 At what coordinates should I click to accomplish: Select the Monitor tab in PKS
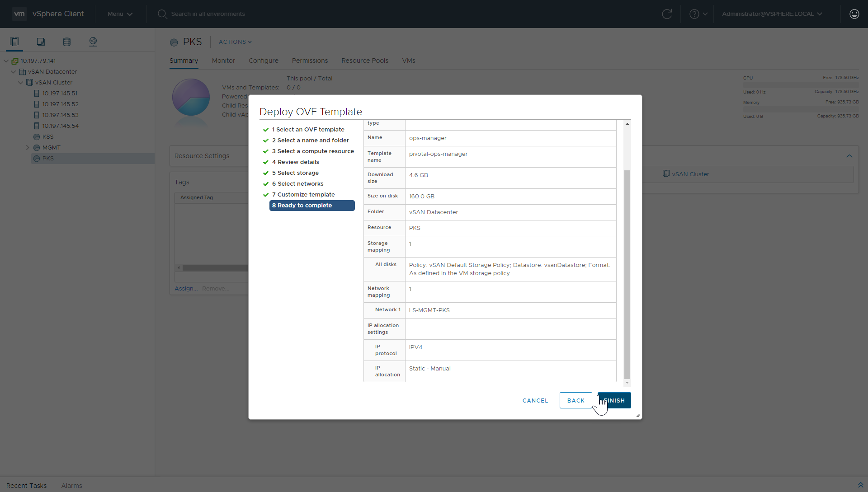pos(224,60)
